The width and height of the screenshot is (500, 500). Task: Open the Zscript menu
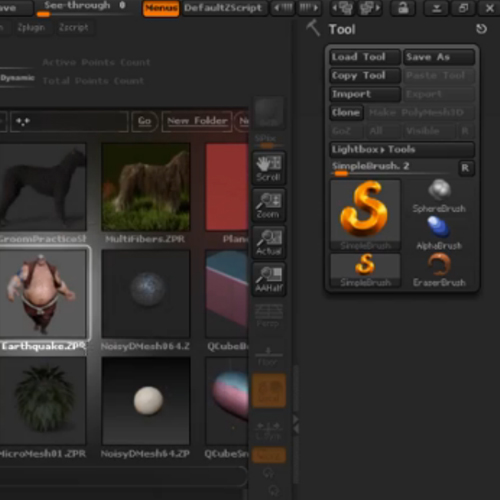click(x=73, y=28)
